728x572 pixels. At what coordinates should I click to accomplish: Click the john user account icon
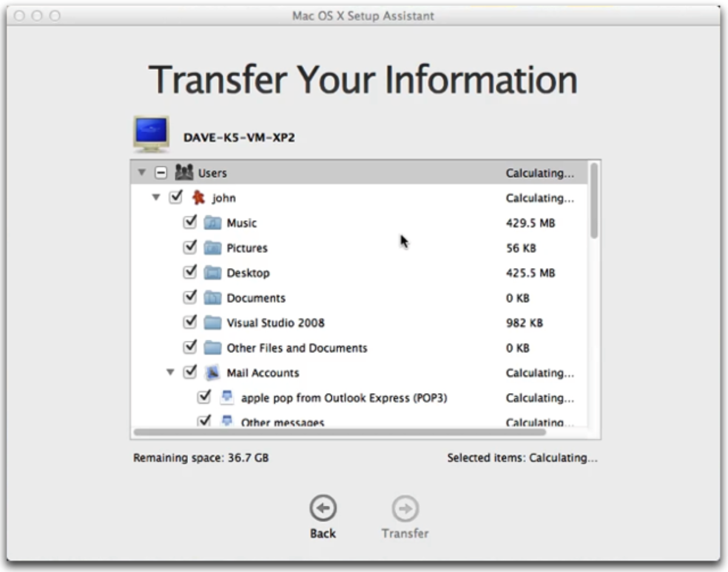pyautogui.click(x=198, y=198)
